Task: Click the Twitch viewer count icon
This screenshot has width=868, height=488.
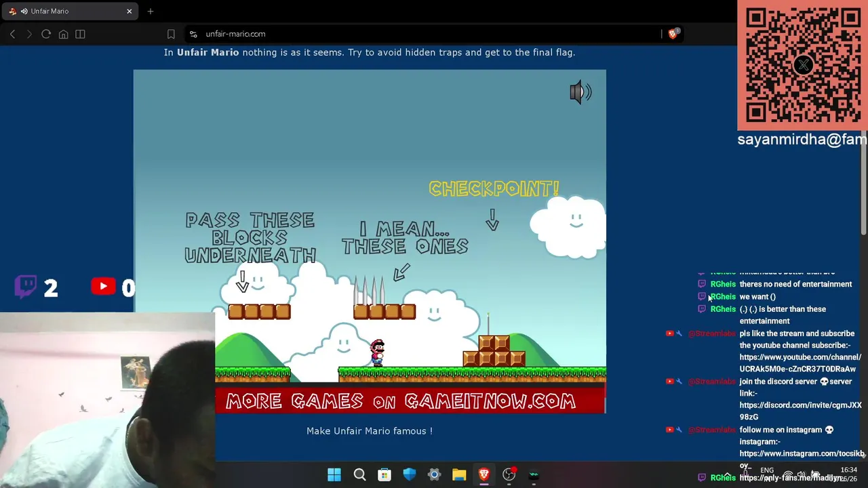Action: point(26,287)
